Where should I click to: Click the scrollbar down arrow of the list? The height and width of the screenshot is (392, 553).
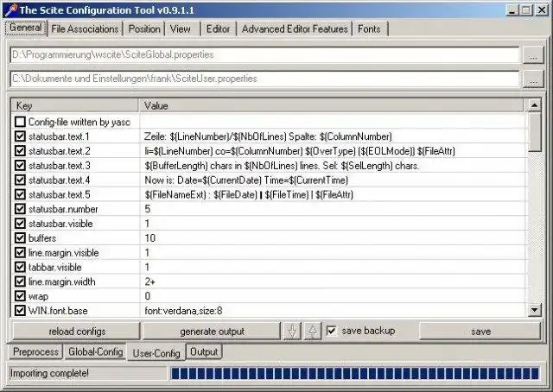pos(534,310)
